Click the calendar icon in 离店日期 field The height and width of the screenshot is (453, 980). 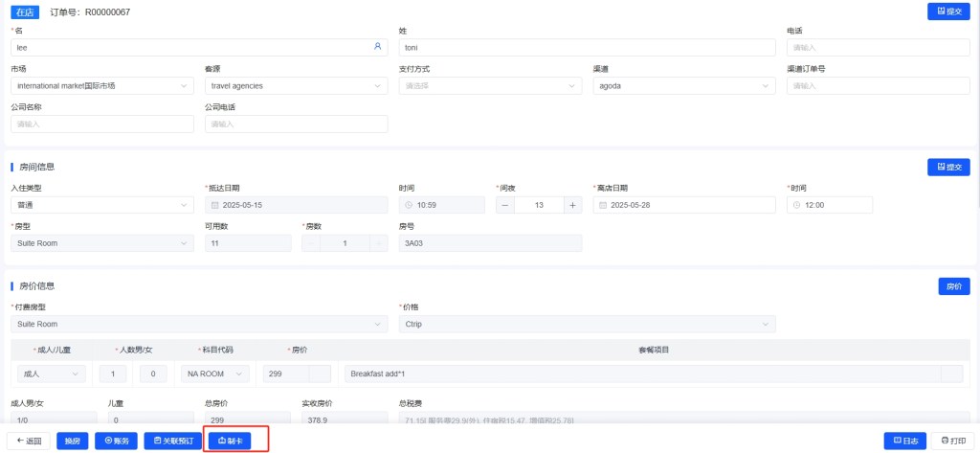coord(602,205)
